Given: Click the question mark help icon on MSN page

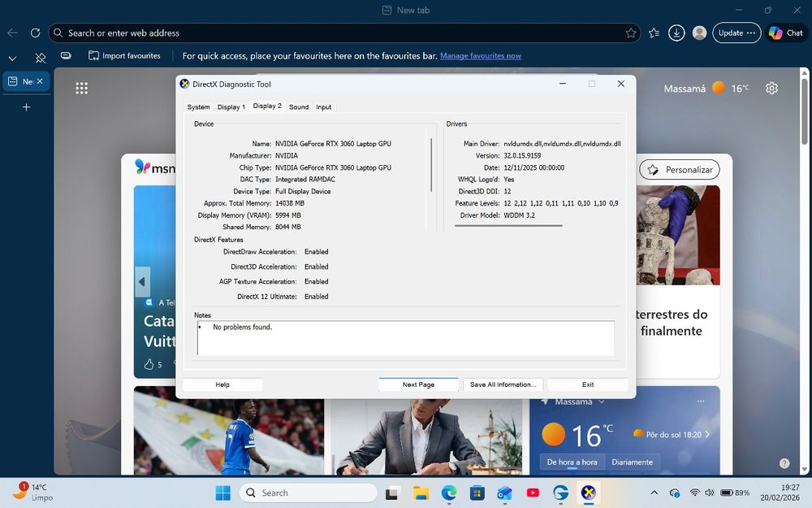Looking at the screenshot, I should 784,463.
